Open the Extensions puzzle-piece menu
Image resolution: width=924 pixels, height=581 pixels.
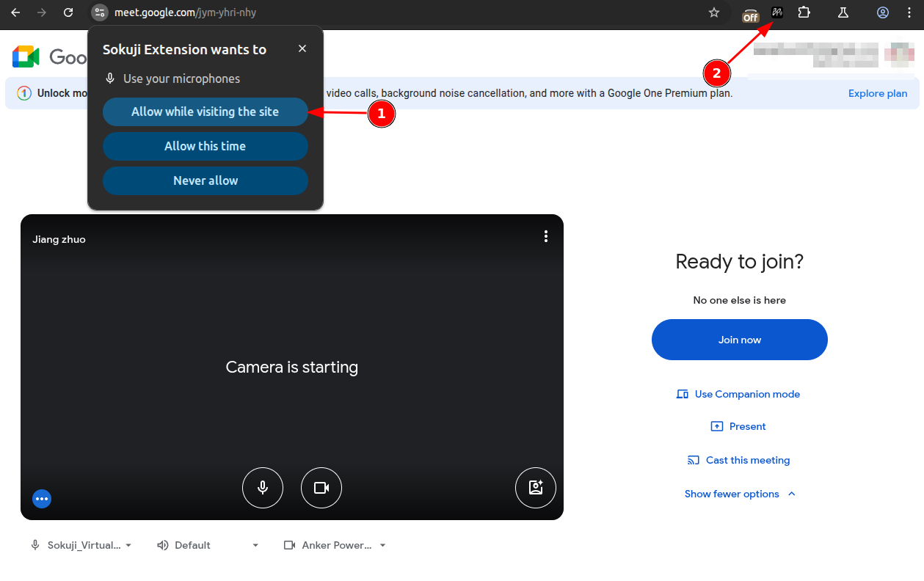(x=804, y=12)
